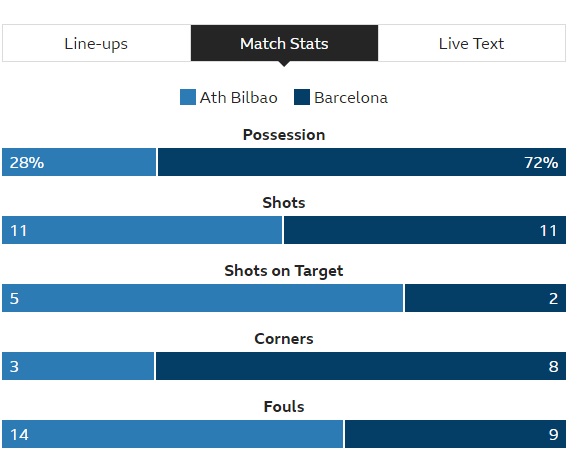The image size is (568, 450).
Task: Click the Barcelona legend label
Action: (x=351, y=98)
